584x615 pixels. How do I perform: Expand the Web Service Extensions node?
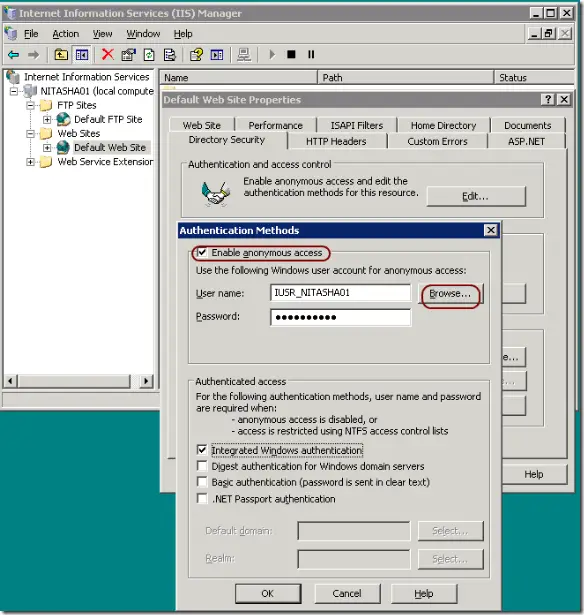(30, 162)
